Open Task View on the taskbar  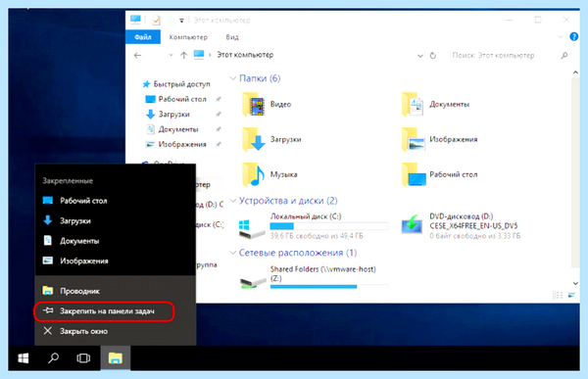pyautogui.click(x=83, y=358)
